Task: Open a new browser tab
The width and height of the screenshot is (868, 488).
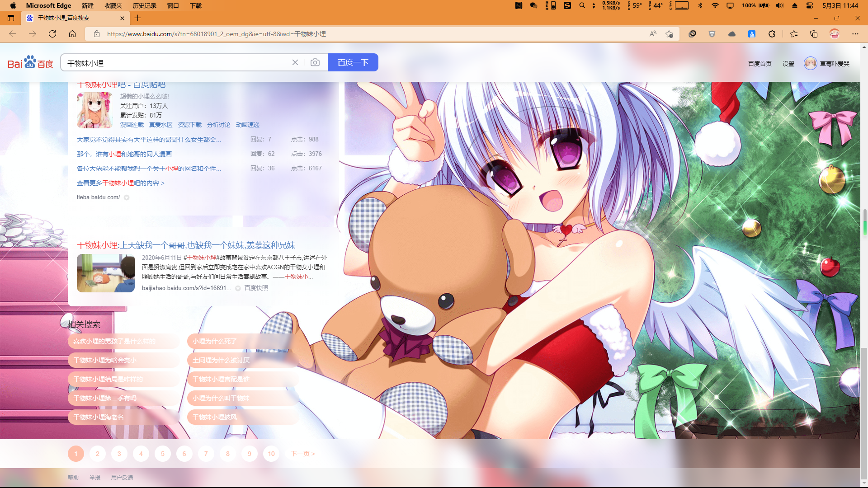Action: (x=138, y=18)
